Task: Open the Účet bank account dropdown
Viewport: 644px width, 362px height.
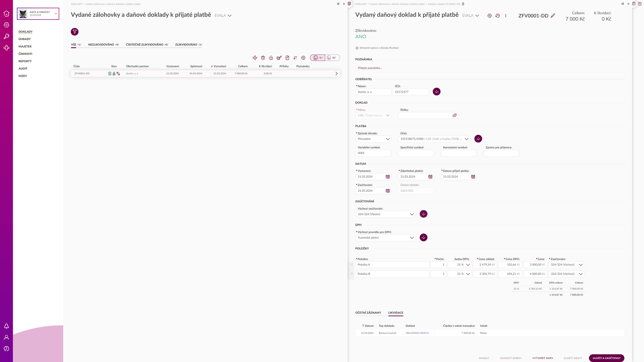Action: pyautogui.click(x=434, y=139)
